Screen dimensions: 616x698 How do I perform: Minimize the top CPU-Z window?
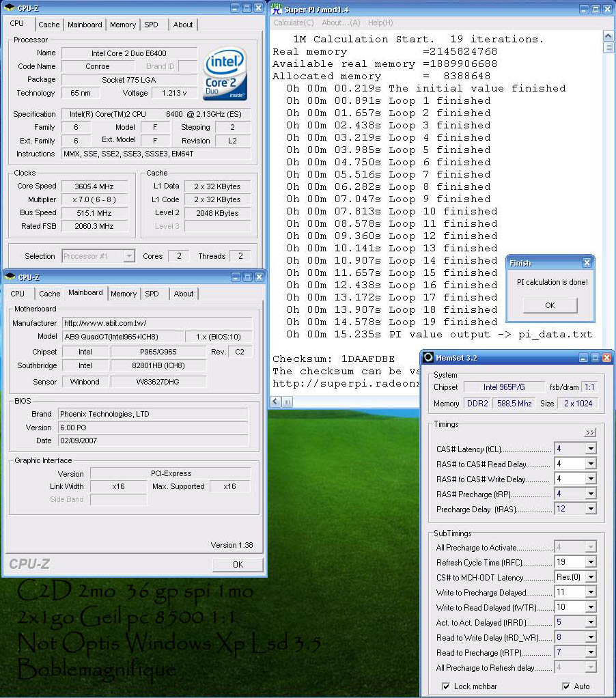(x=236, y=8)
